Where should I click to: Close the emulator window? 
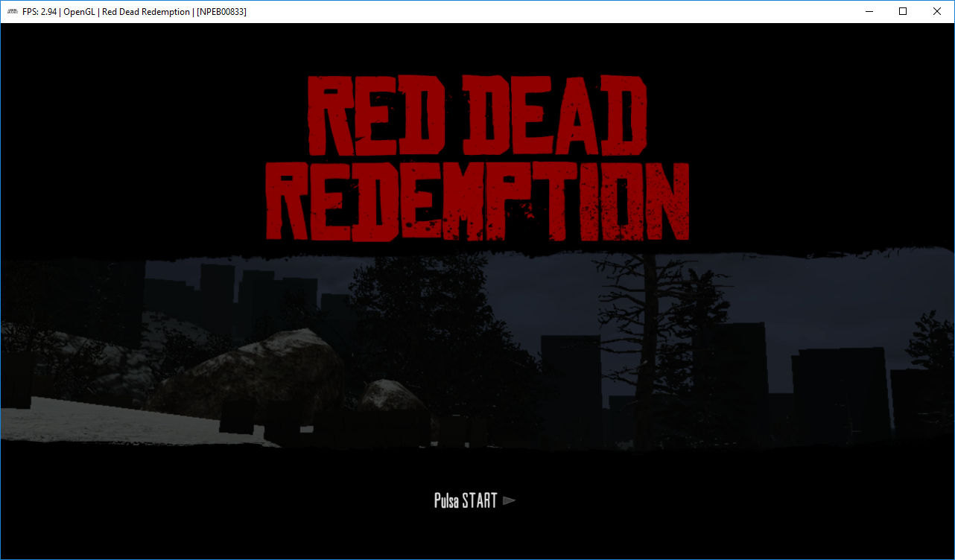(x=937, y=11)
